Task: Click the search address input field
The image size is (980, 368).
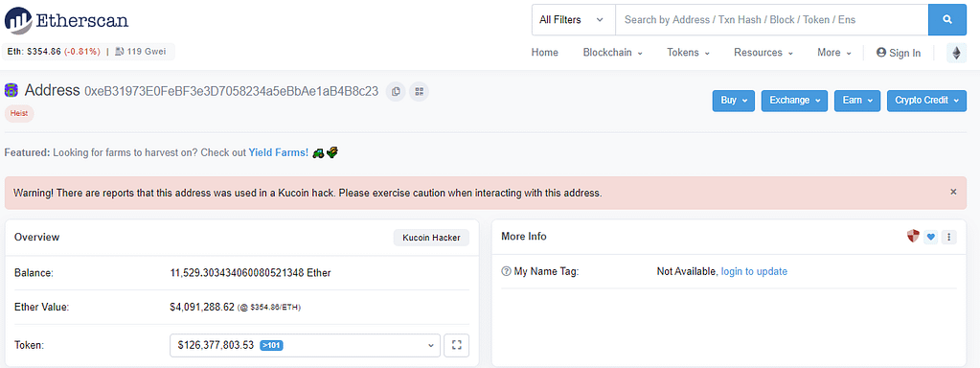Action: pyautogui.click(x=772, y=20)
